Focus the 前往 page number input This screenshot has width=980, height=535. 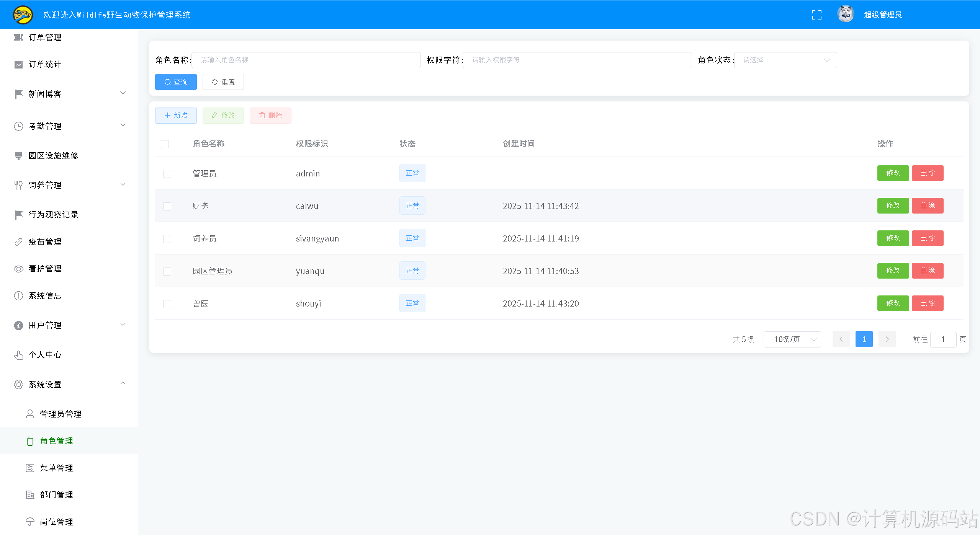pos(943,339)
